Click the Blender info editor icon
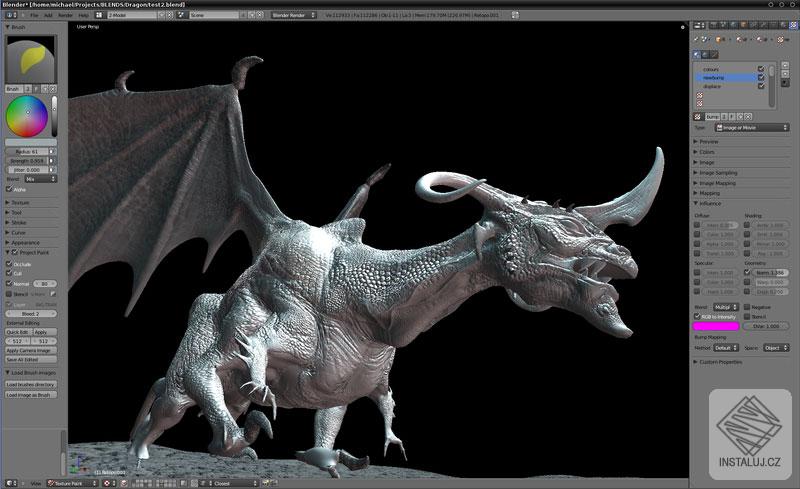The height and width of the screenshot is (489, 800). (10, 17)
